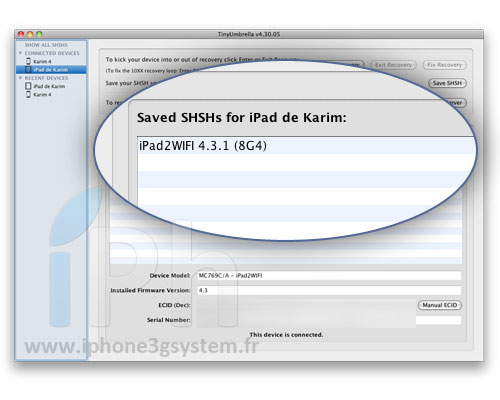500x400 pixels.
Task: Collapse the Connected Devices section
Action: [20, 53]
